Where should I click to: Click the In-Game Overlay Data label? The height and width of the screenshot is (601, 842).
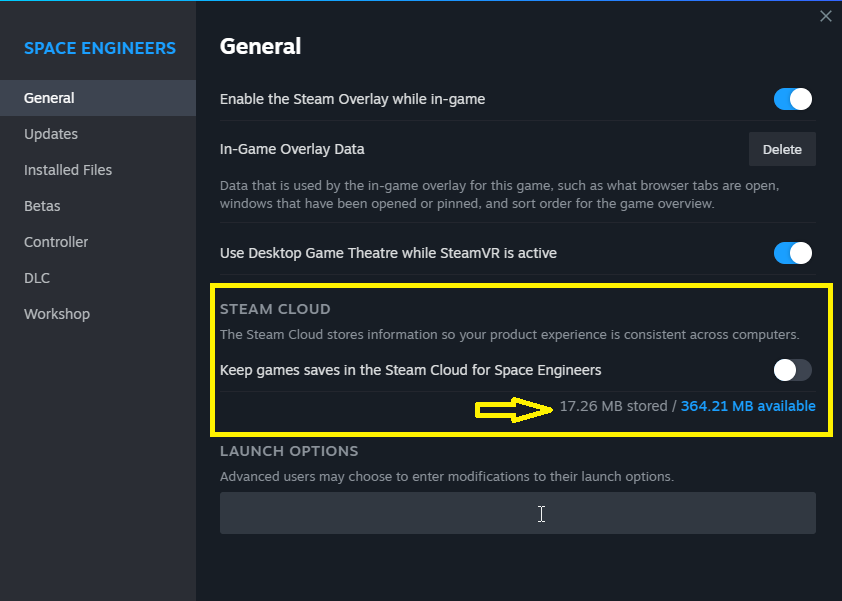292,149
